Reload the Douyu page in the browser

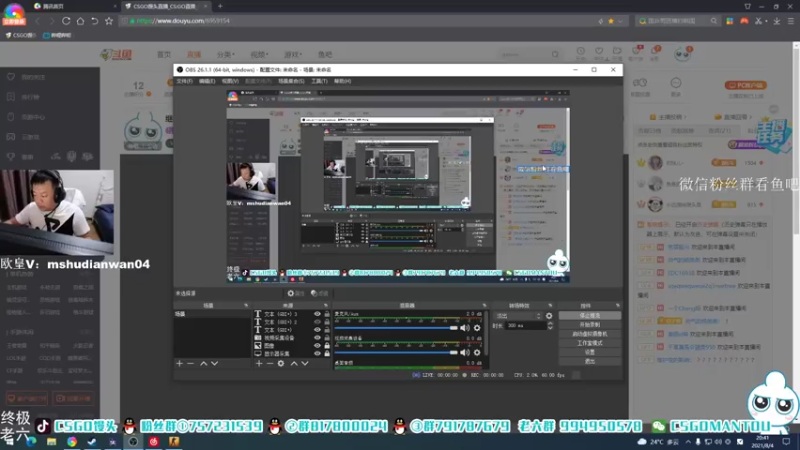66,21
